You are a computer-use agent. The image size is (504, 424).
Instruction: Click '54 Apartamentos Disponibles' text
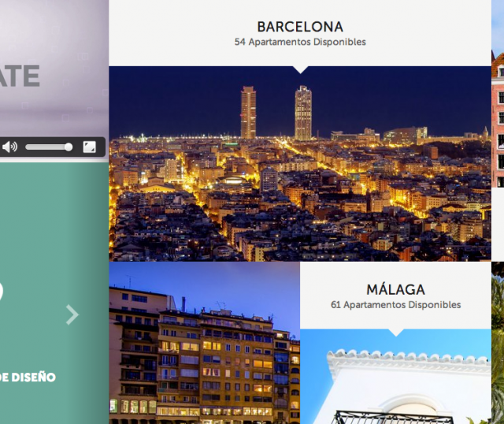click(300, 42)
